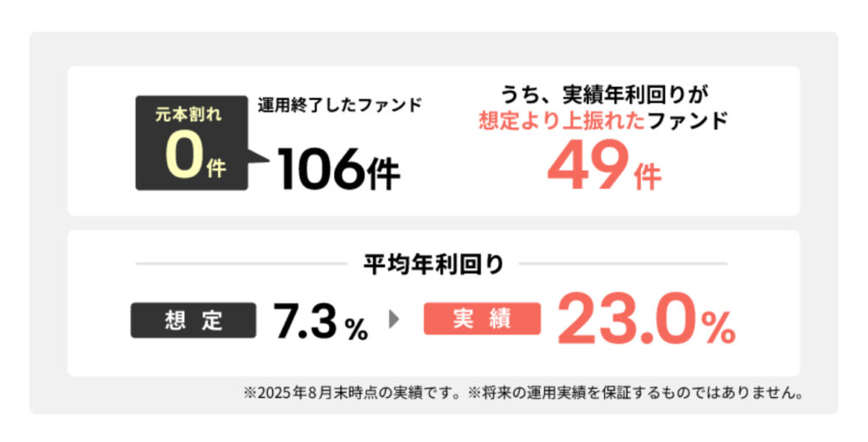Click the black 想定 label
Viewport: 868px width, 442px height.
tap(193, 321)
